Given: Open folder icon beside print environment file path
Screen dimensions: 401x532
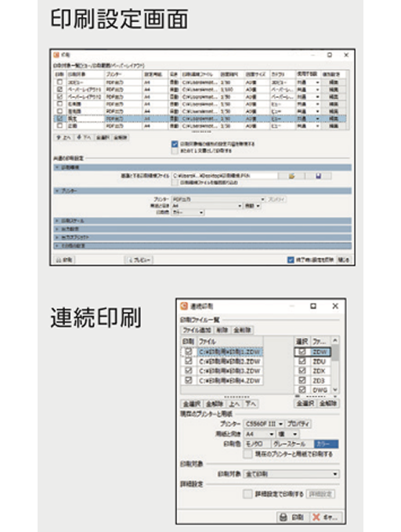Looking at the screenshot, I should point(291,176).
